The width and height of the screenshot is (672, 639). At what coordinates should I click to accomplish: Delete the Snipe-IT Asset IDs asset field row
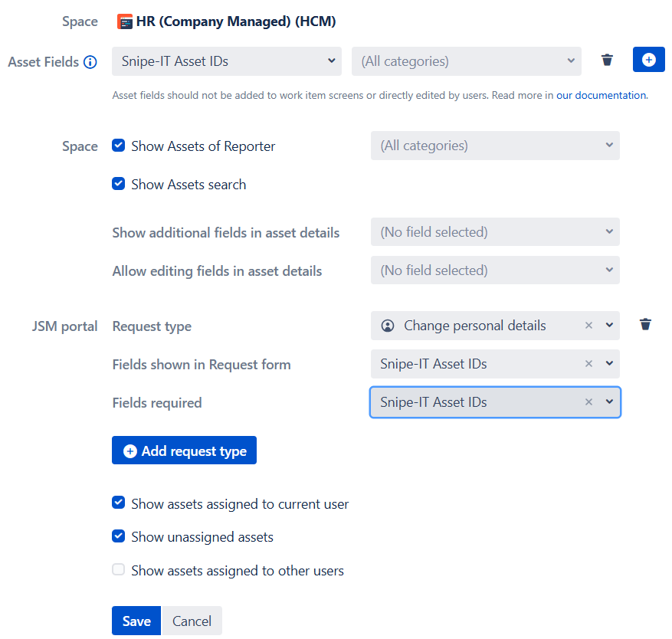pos(607,60)
